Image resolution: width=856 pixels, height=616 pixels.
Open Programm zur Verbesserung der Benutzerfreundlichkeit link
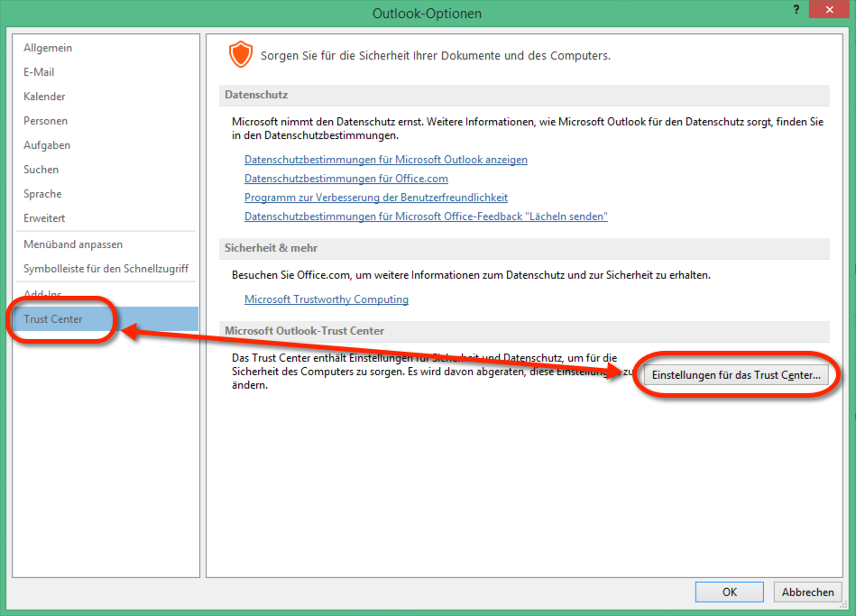point(376,198)
